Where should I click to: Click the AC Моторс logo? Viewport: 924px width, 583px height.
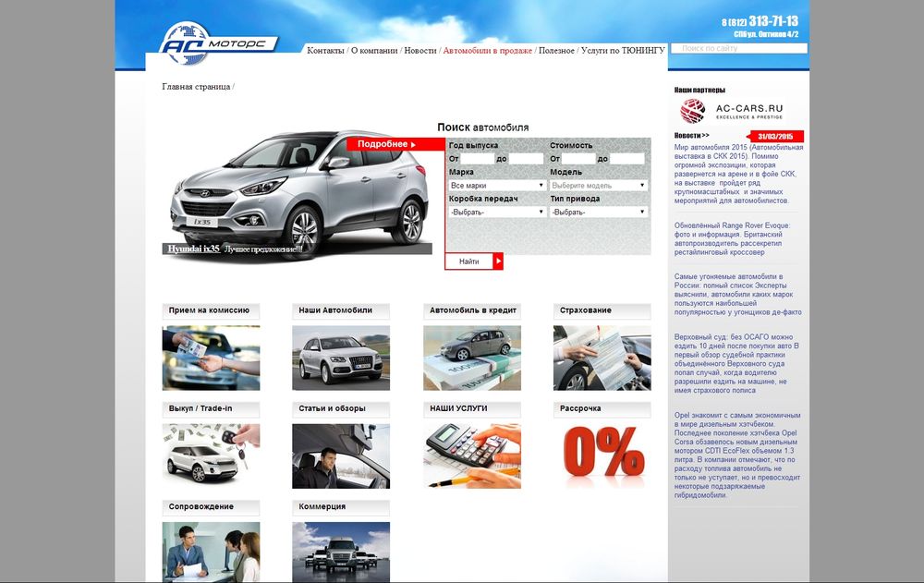(x=217, y=43)
